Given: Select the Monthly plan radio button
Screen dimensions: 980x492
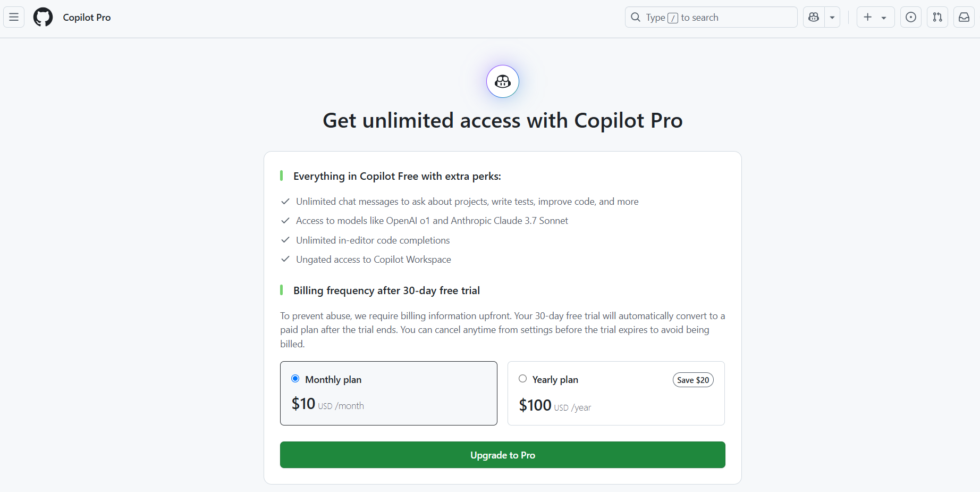Looking at the screenshot, I should [295, 379].
